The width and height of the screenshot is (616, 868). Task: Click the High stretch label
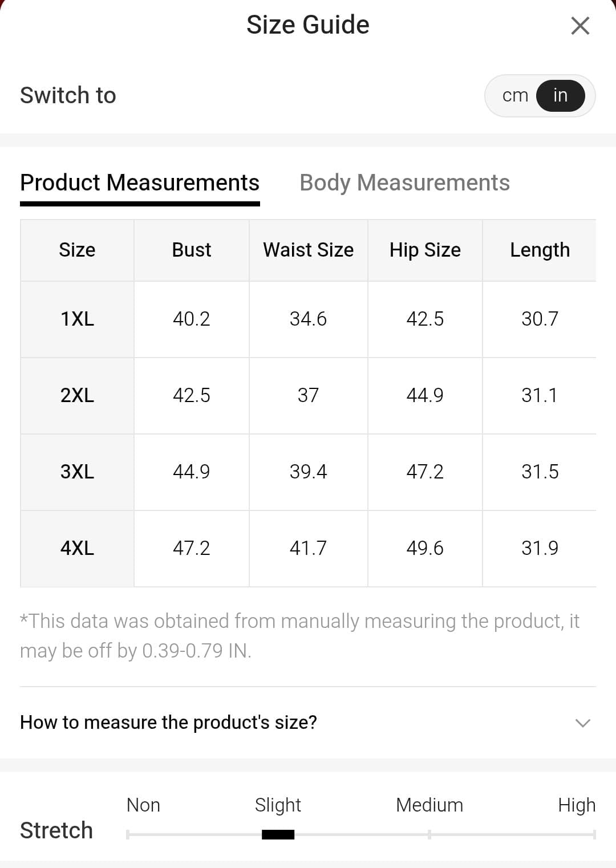576,805
